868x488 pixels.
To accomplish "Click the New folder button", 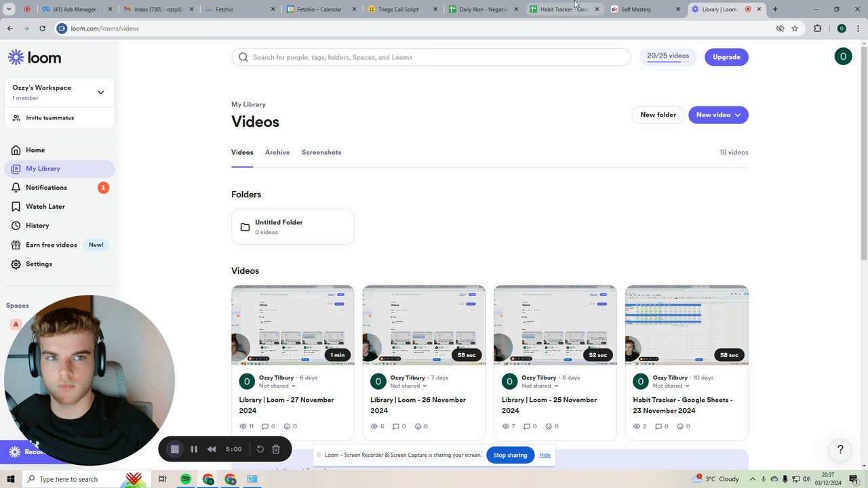I will tap(658, 115).
